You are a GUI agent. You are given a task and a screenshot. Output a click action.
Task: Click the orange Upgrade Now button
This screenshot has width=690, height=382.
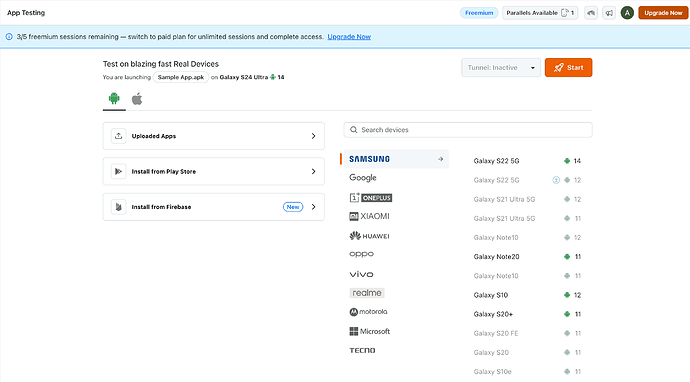click(663, 13)
